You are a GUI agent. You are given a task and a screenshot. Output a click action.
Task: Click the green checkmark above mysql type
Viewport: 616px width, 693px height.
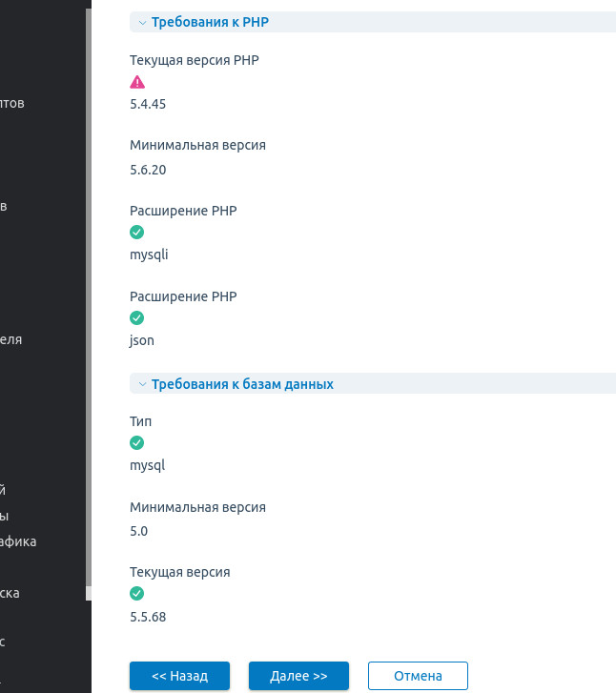[136, 442]
